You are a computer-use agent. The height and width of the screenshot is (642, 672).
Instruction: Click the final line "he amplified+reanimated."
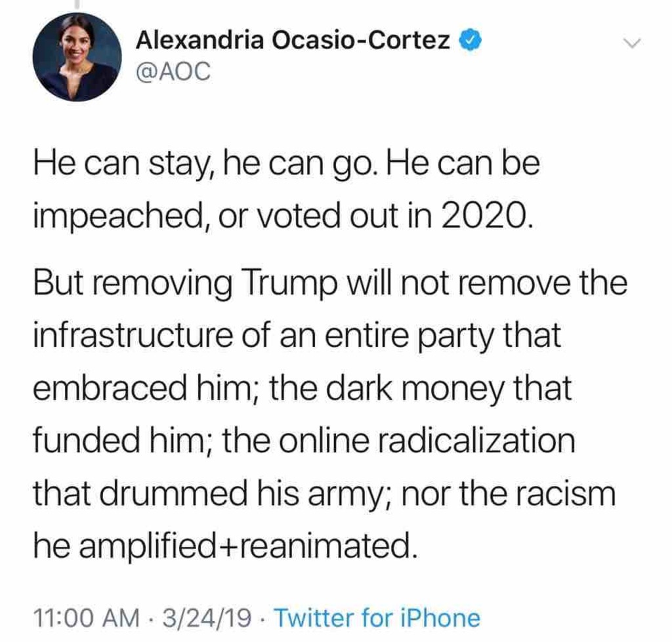point(224,544)
